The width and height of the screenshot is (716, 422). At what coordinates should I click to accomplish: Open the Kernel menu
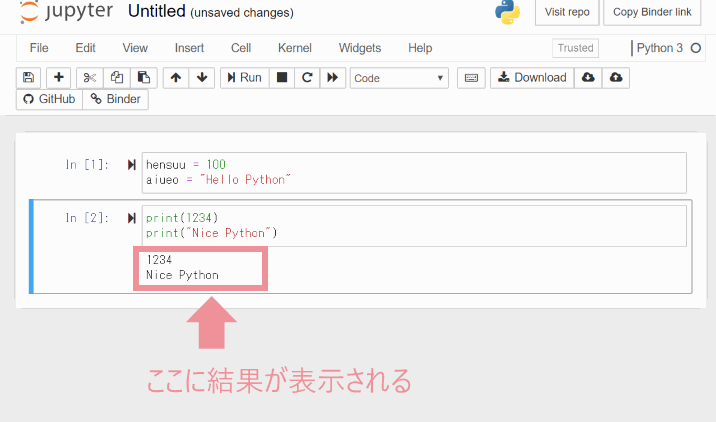point(295,48)
